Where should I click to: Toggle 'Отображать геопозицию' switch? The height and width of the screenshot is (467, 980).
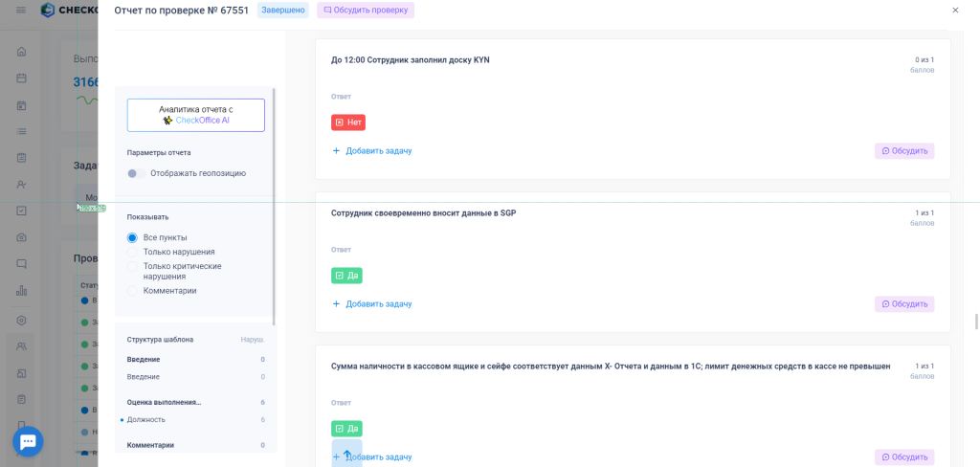[x=137, y=173]
